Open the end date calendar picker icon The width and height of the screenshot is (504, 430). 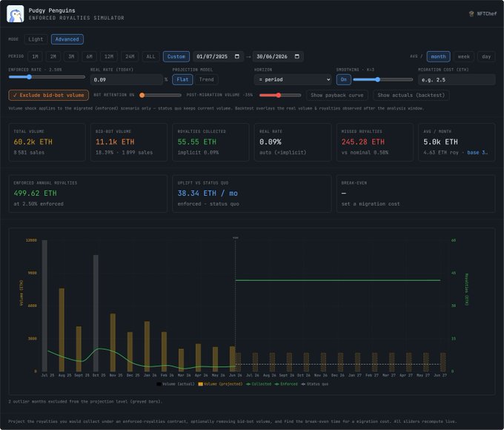click(x=297, y=56)
